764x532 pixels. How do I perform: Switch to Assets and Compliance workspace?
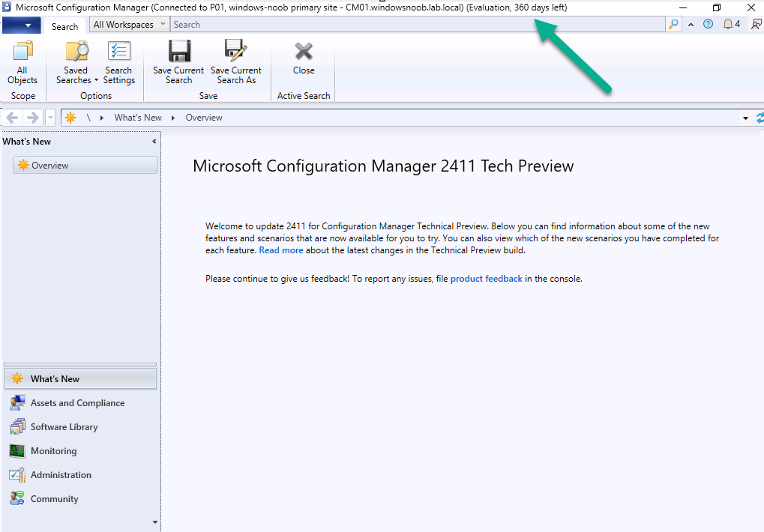pos(80,403)
